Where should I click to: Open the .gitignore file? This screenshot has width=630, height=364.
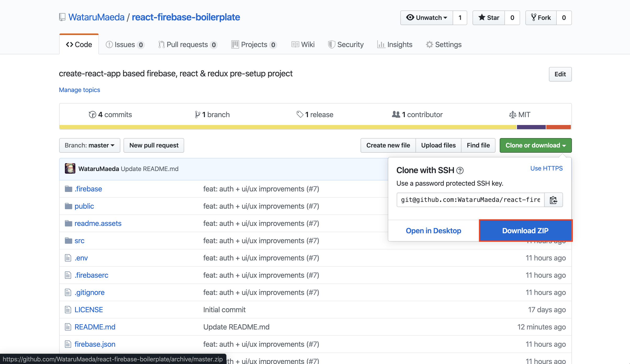coord(89,292)
